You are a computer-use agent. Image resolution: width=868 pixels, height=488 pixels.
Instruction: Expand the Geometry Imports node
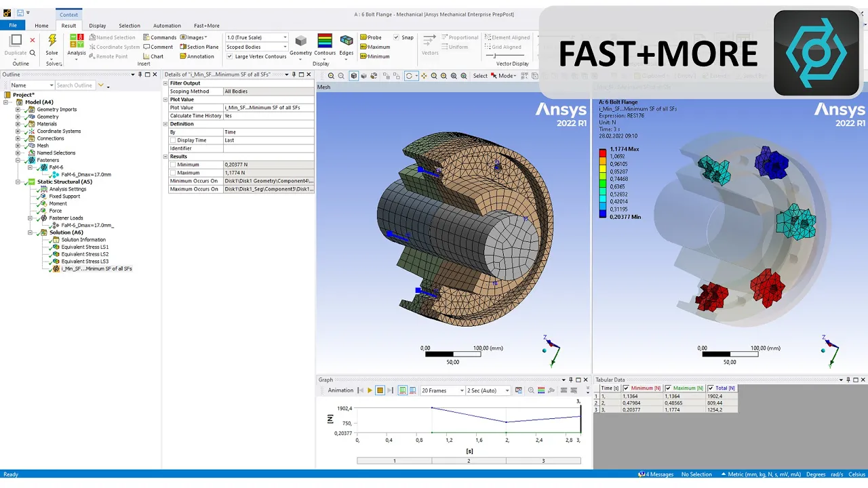[x=18, y=109]
